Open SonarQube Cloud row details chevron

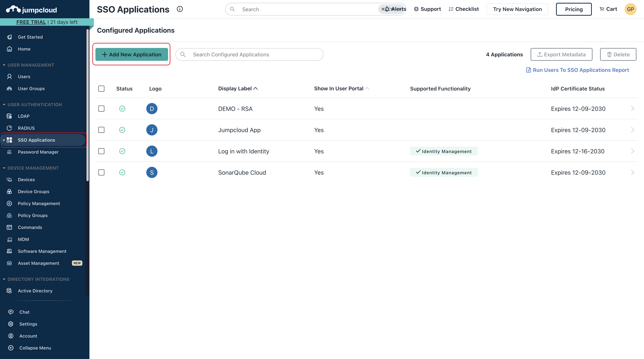tap(632, 172)
